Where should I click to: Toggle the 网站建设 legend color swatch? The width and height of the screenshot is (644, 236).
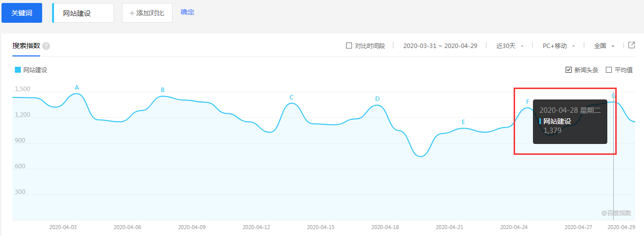click(x=18, y=70)
